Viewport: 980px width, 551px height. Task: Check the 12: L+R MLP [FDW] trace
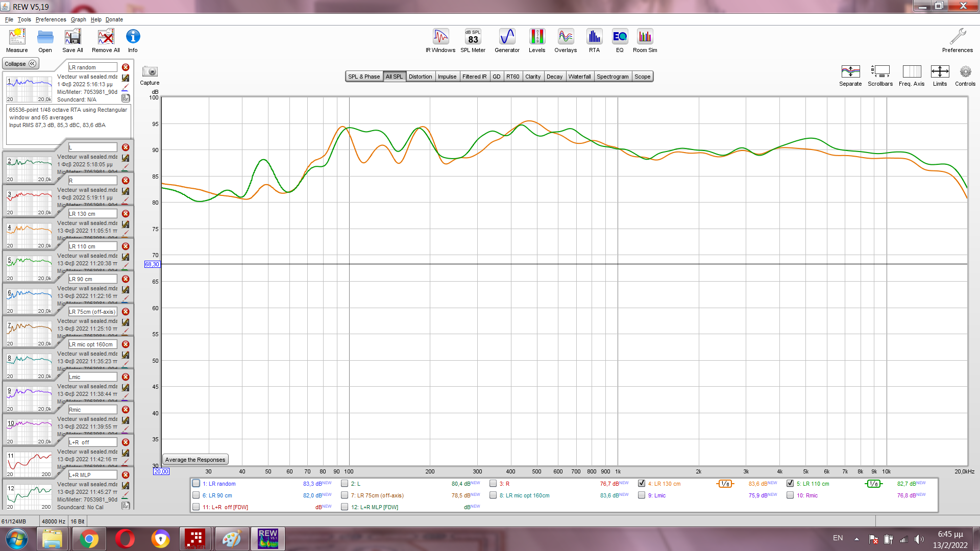pos(345,507)
